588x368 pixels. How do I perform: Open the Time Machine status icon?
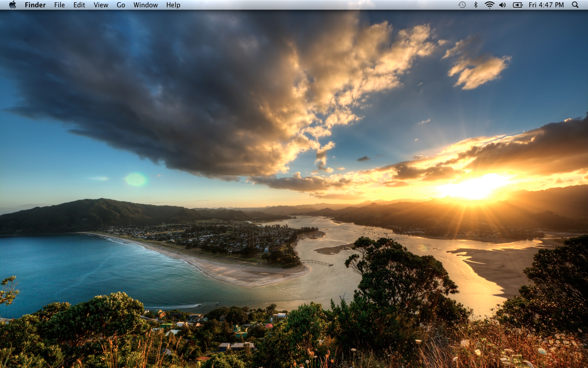tap(462, 5)
